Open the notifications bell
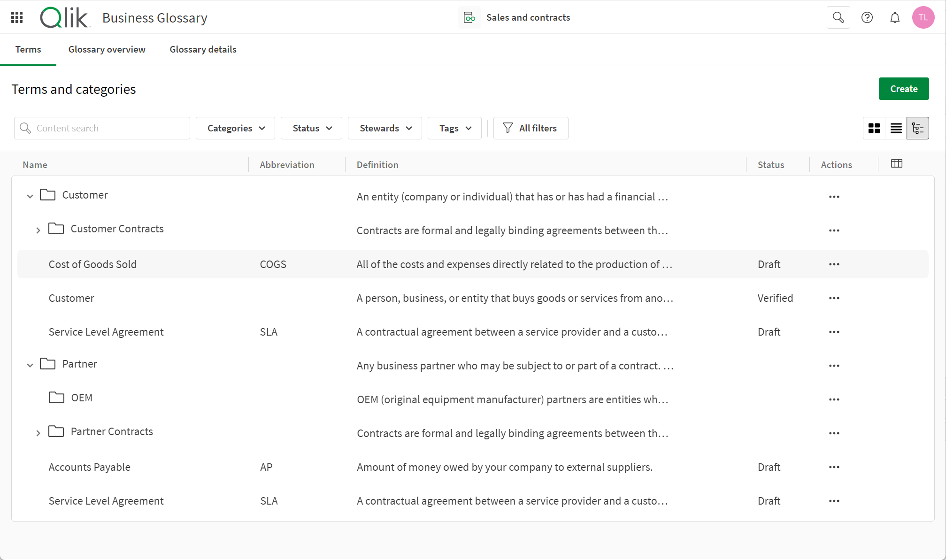 [895, 17]
